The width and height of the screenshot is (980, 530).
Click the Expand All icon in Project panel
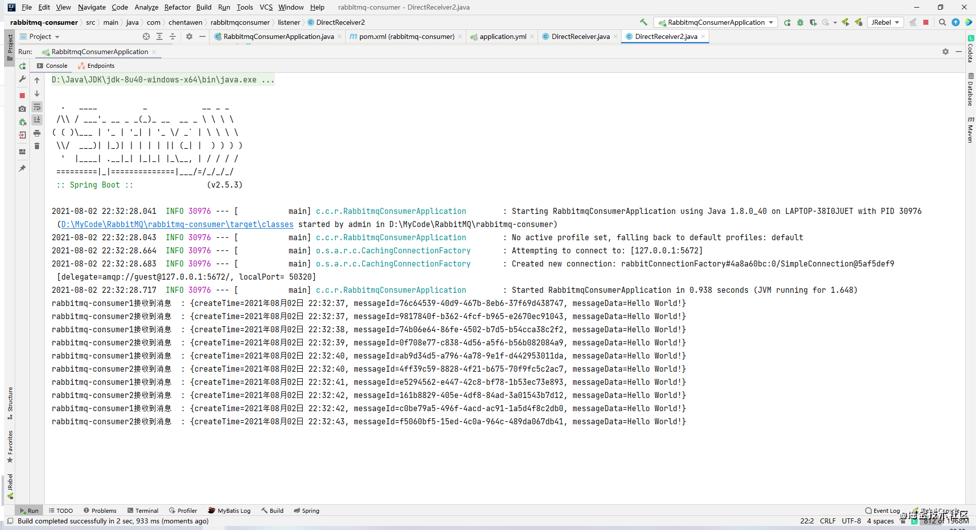coord(159,36)
